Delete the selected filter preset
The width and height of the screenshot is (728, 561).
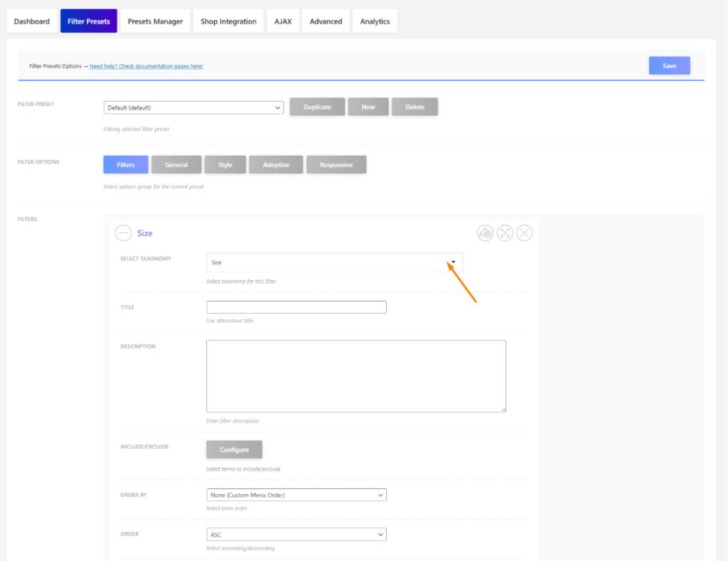coord(414,107)
